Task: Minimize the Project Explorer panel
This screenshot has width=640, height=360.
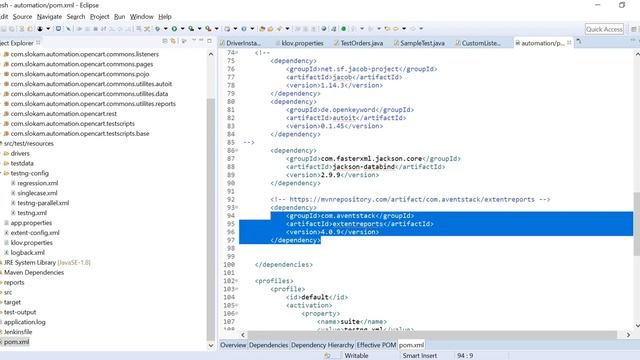Action: pos(201,40)
